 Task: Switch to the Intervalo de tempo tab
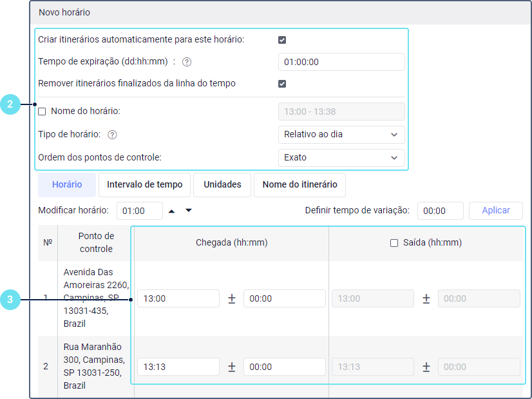pyautogui.click(x=144, y=184)
